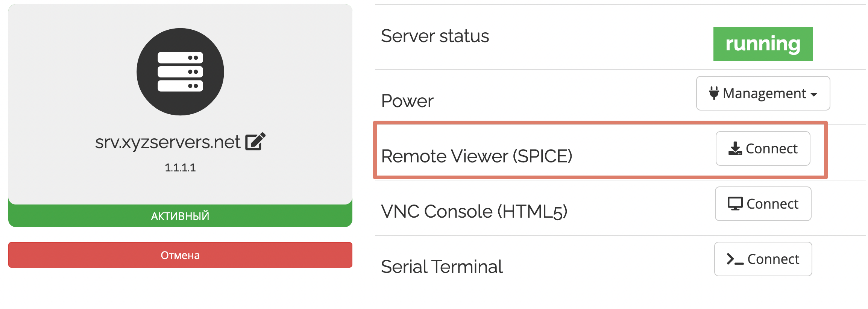Click the srv.xyzservers.net hostname text
The width and height of the screenshot is (868, 309).
(x=167, y=142)
